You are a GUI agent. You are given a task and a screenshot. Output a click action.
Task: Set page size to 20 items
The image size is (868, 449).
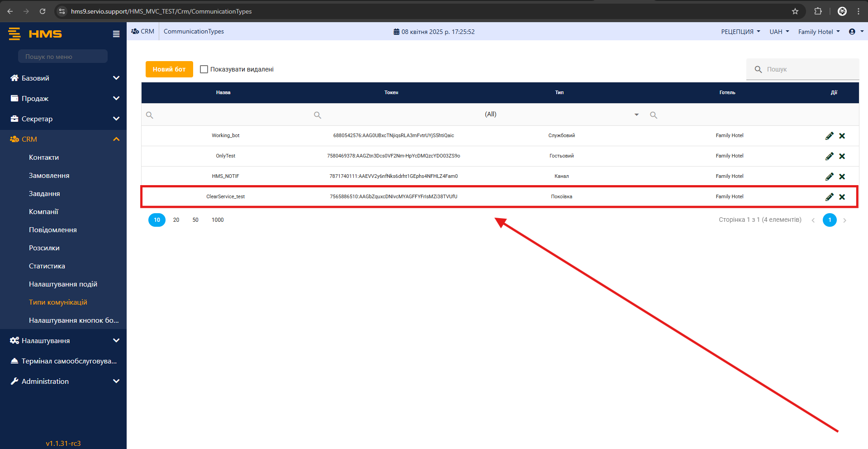176,220
